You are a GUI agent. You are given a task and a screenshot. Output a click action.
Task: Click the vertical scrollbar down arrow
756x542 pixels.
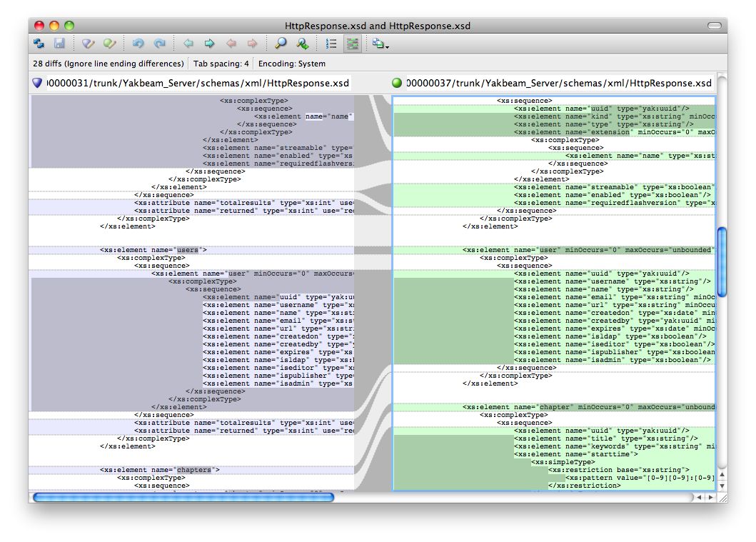(722, 486)
